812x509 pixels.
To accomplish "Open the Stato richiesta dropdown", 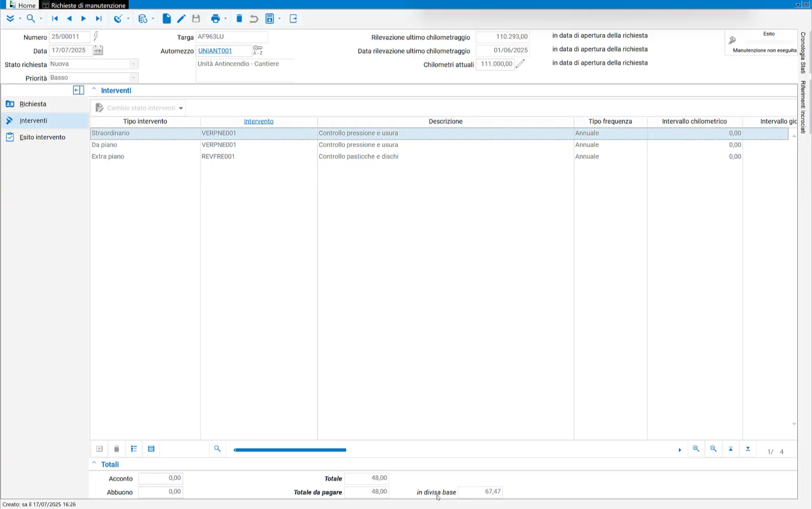I will coord(133,64).
